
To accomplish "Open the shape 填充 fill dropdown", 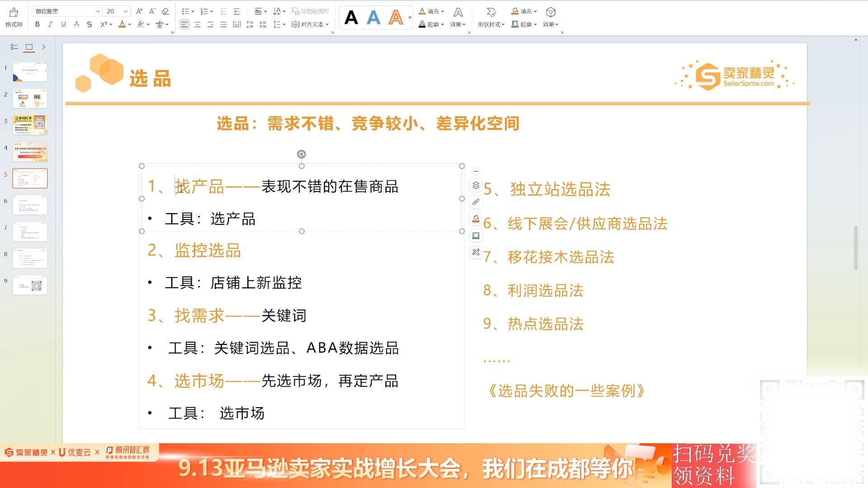I will pos(524,11).
